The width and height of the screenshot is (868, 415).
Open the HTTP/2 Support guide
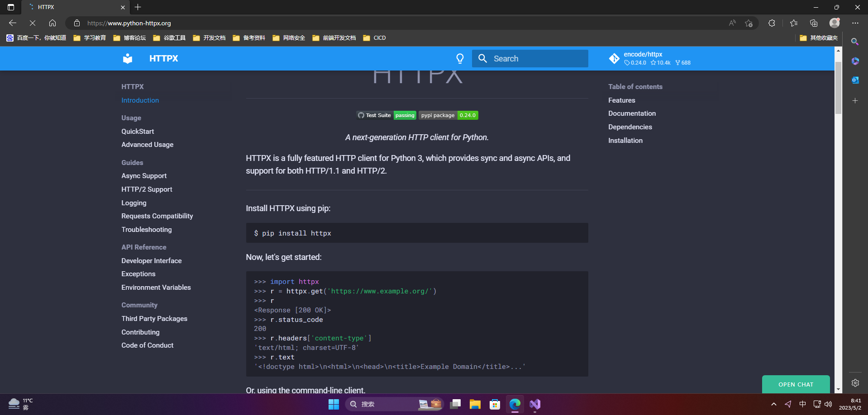tap(147, 189)
